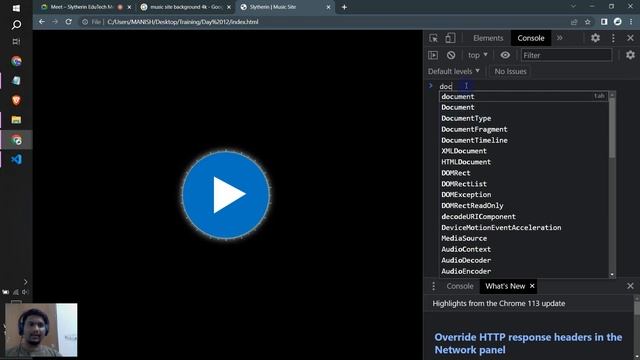
Task: Select HTMLDocument suggestion
Action: 524,162
